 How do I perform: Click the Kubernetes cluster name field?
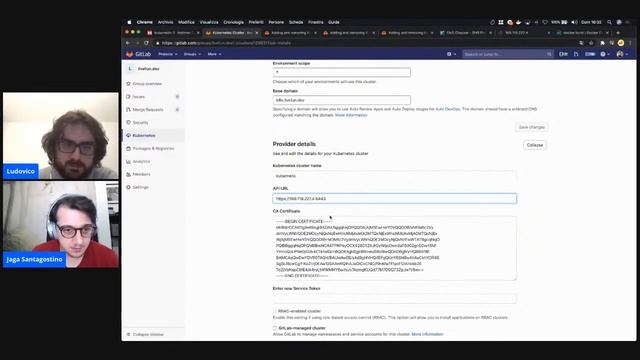[395, 176]
